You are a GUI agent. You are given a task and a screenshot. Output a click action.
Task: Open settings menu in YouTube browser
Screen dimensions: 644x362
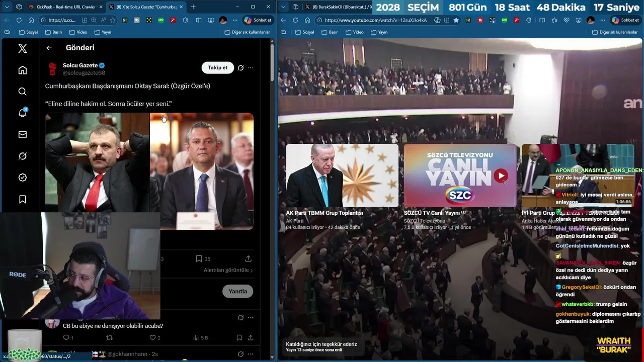pos(603,20)
